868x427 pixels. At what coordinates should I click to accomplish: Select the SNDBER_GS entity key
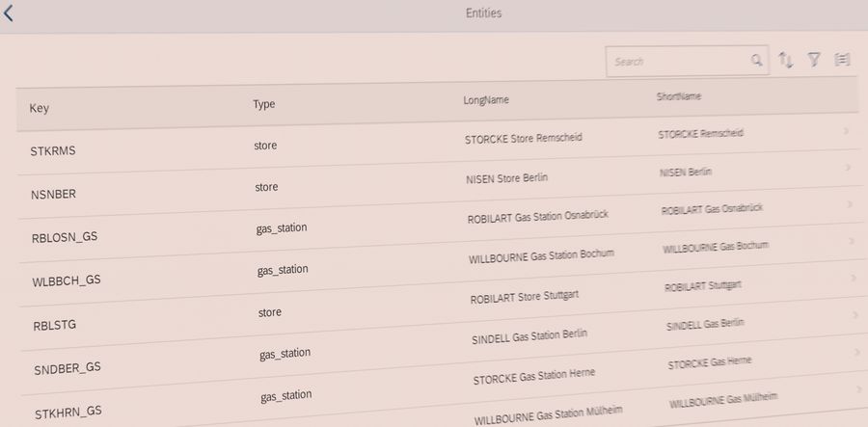pos(68,367)
